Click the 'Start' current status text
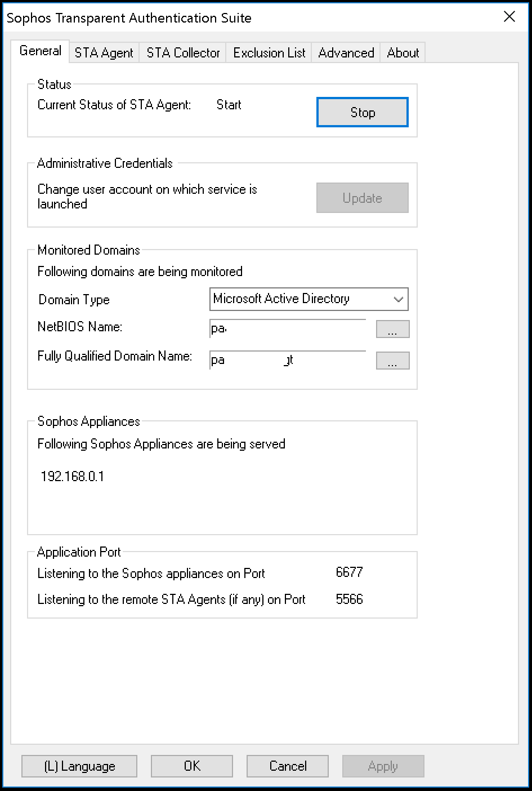Screen dimensions: 532x791 [x=229, y=105]
